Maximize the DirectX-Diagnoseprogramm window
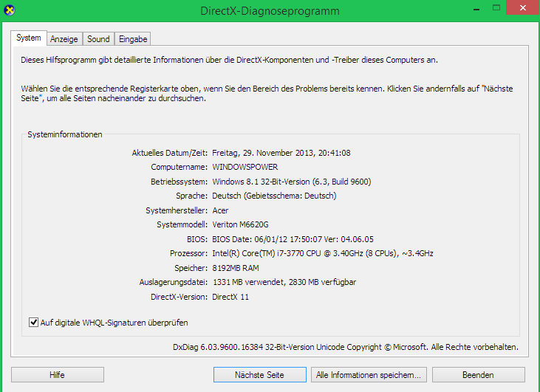 [x=496, y=8]
